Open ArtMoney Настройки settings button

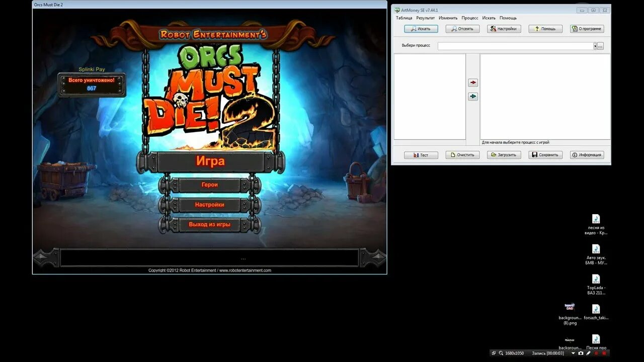click(504, 29)
